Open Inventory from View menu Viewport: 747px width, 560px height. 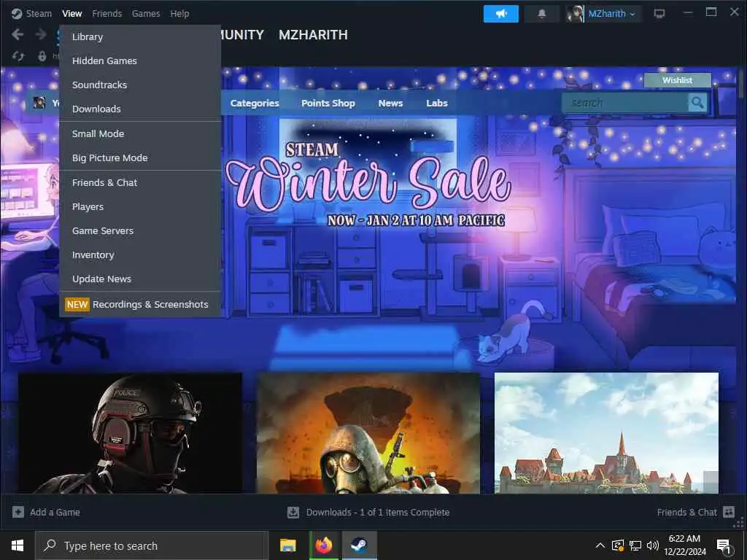click(x=140, y=254)
